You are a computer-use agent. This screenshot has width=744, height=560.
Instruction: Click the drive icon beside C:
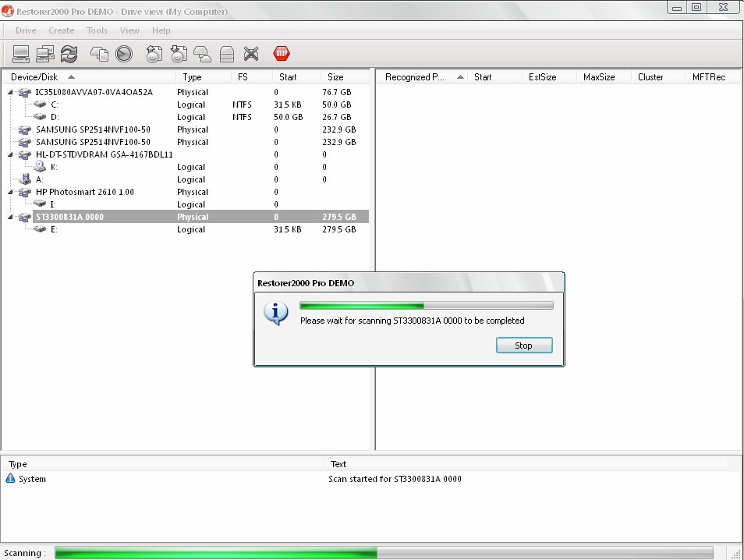[x=40, y=105]
